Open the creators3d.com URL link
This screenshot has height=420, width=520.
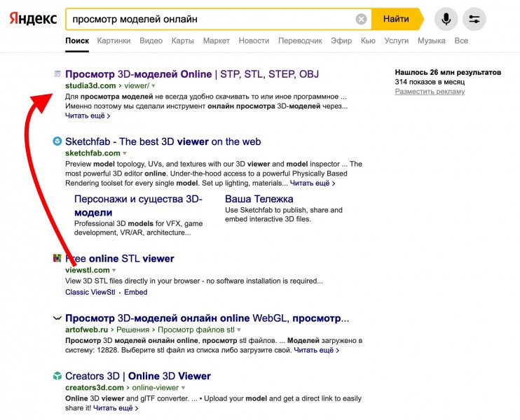pos(95,388)
